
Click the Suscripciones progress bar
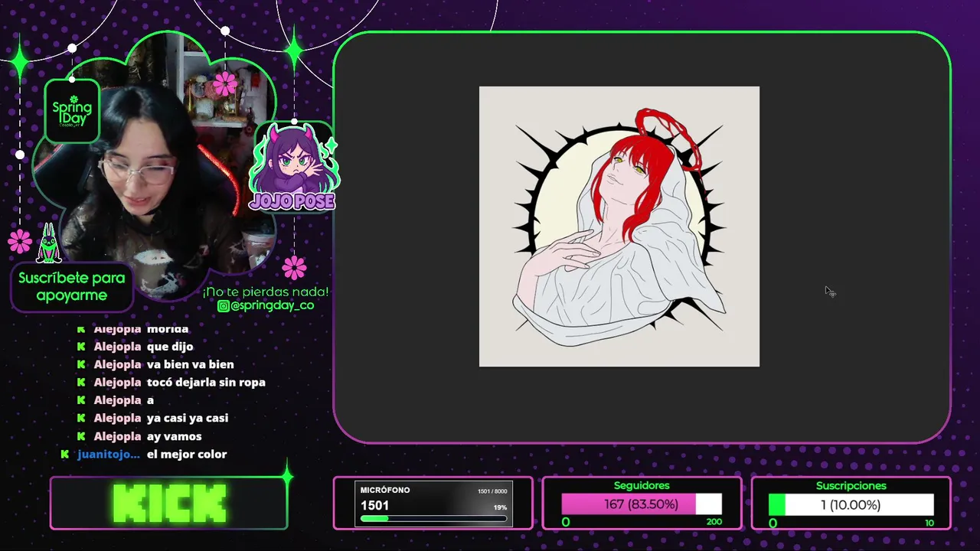(851, 504)
